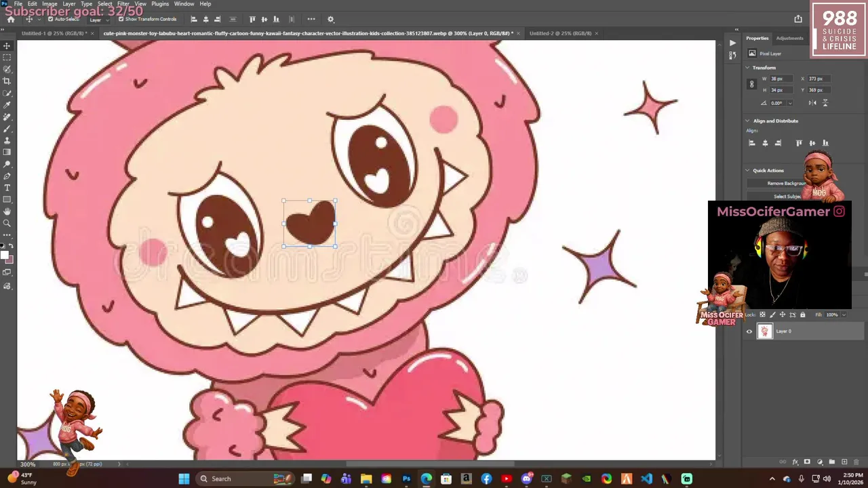
Task: Toggle the width-height link constraint
Action: click(751, 84)
